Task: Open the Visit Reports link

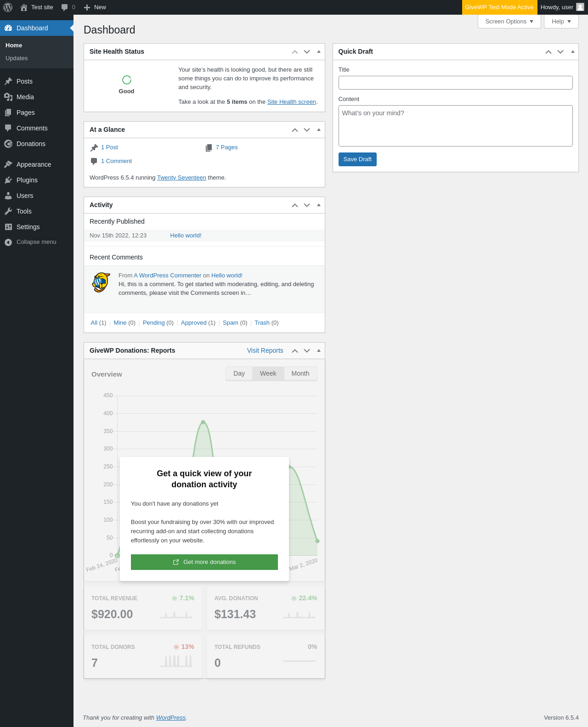Action: point(265,350)
